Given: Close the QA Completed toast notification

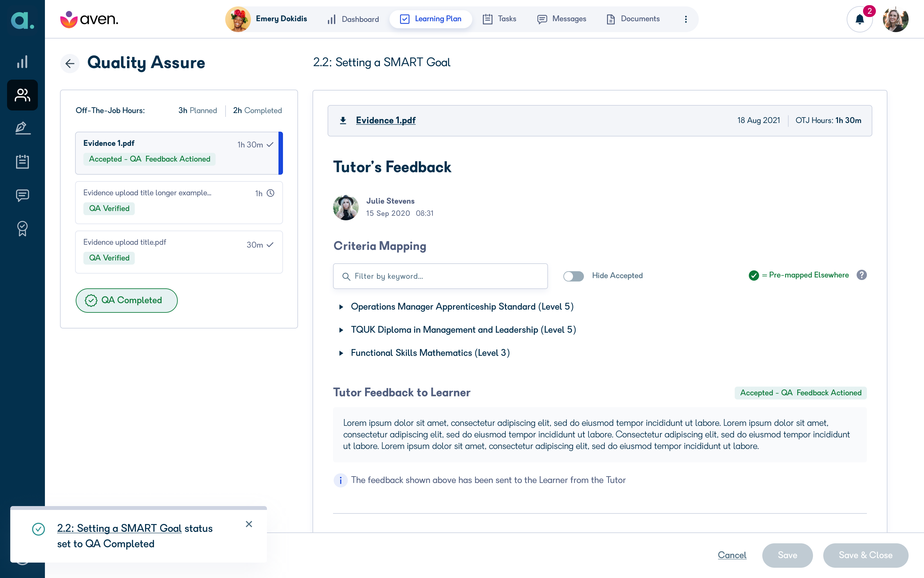Looking at the screenshot, I should pos(249,524).
